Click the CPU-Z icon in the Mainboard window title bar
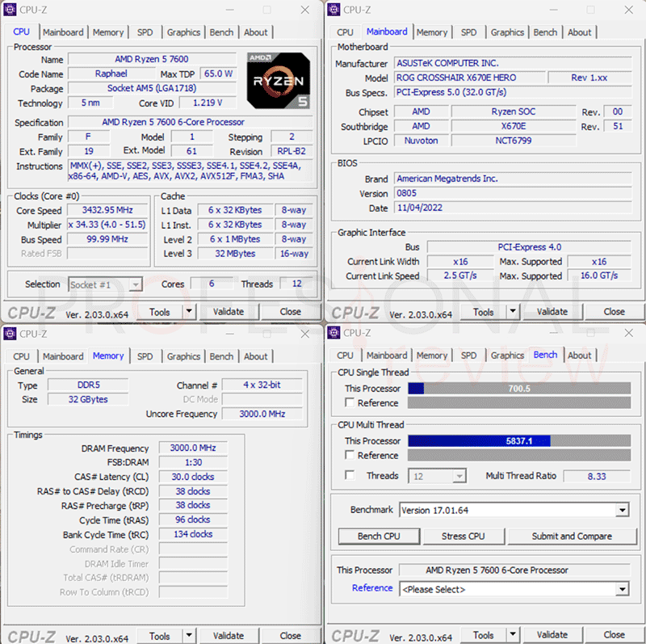The image size is (646, 644). [333, 10]
